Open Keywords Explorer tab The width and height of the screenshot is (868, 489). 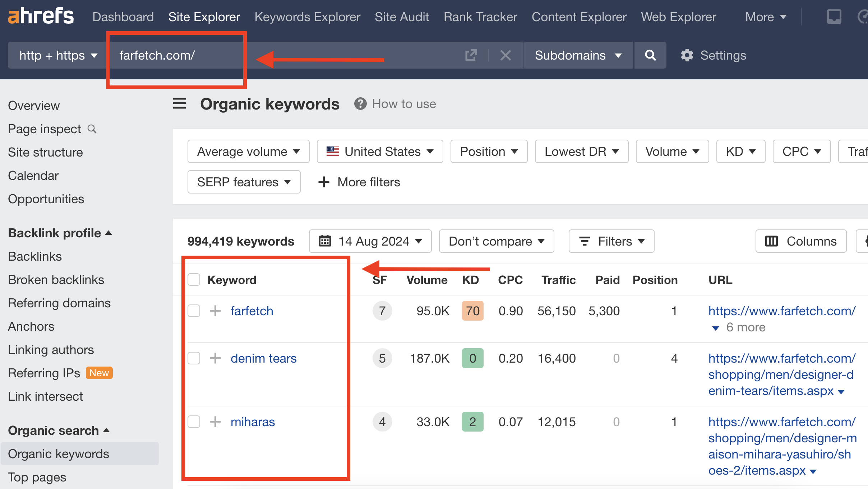point(307,17)
